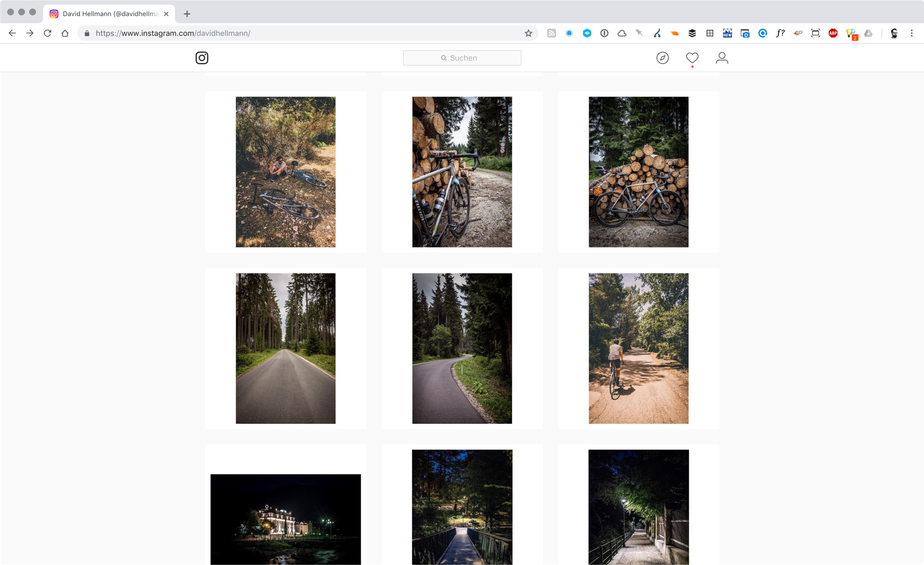The image size is (924, 565).
Task: Open the activity heart icon
Action: click(x=692, y=58)
